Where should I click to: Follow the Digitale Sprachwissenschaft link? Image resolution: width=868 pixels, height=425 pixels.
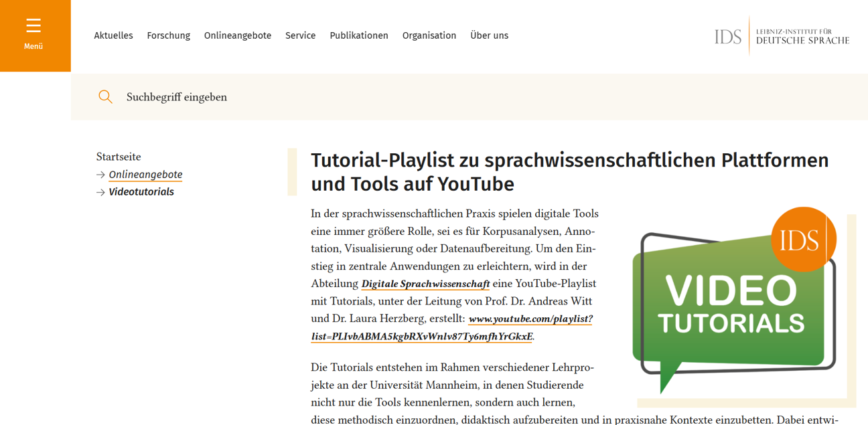pyautogui.click(x=425, y=283)
